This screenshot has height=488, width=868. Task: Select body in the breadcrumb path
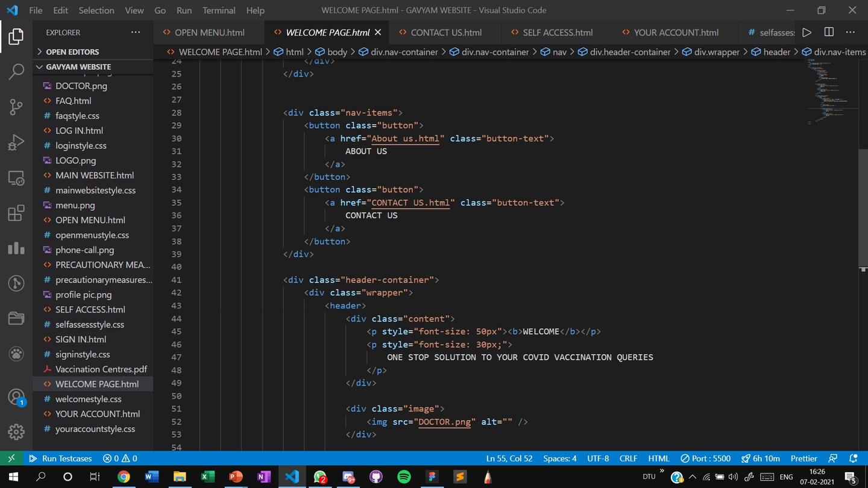(331, 52)
